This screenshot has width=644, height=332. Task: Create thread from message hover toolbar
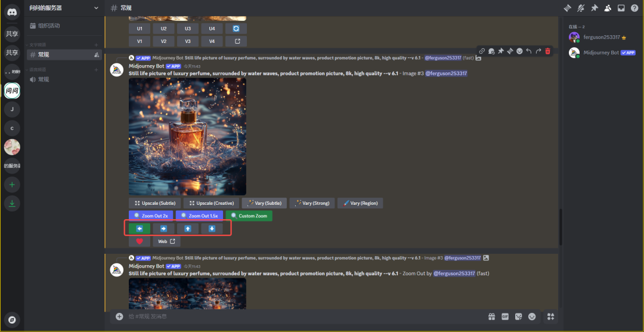[510, 51]
